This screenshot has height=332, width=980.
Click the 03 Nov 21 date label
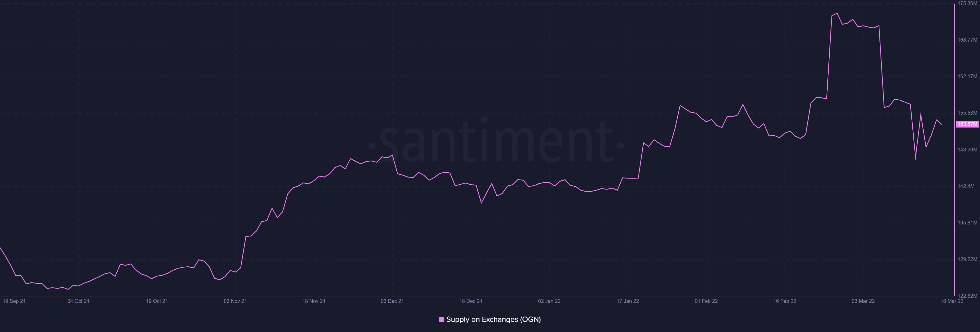[235, 301]
